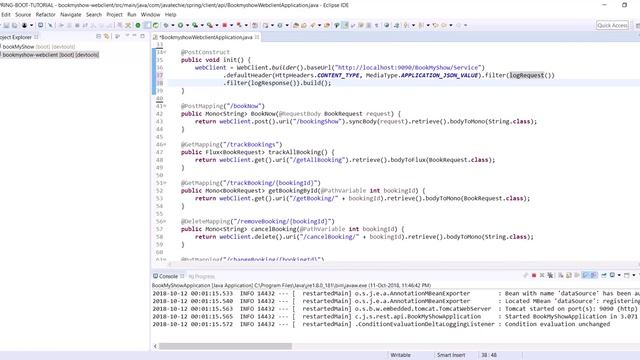Image resolution: width=640 pixels, height=360 pixels.
Task: Toggle Pin Console
Action: (x=604, y=276)
